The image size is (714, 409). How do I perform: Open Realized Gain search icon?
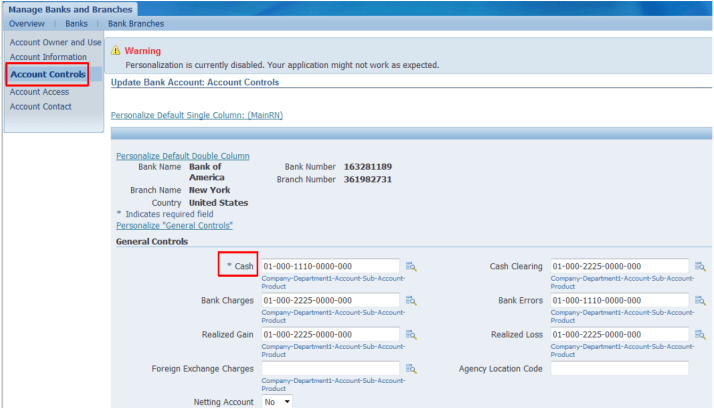pyautogui.click(x=411, y=335)
